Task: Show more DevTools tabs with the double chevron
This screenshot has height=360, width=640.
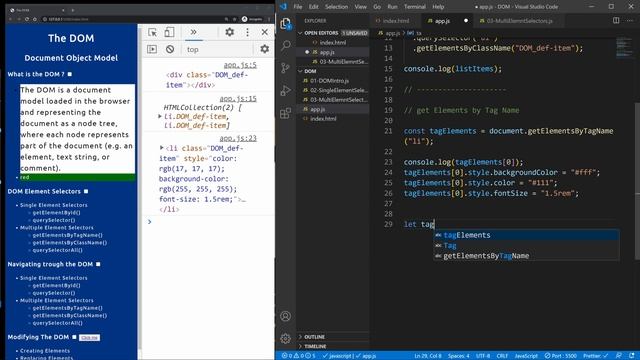Action: click(x=193, y=32)
